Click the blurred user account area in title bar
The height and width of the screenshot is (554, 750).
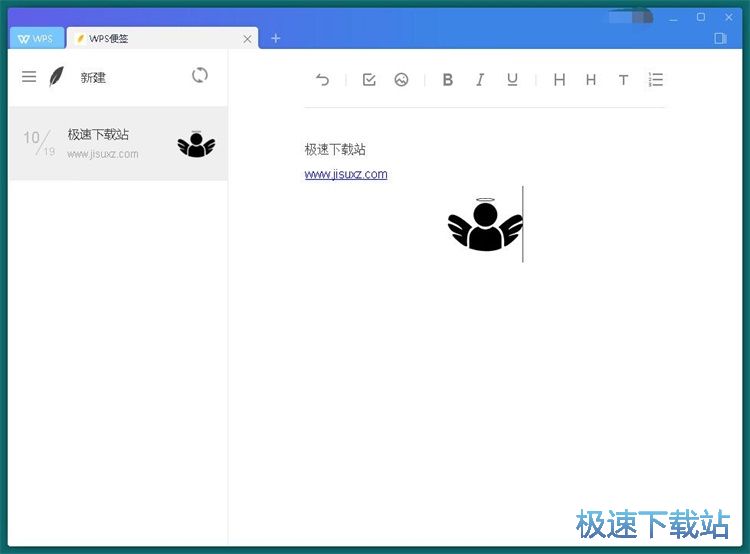pos(631,18)
